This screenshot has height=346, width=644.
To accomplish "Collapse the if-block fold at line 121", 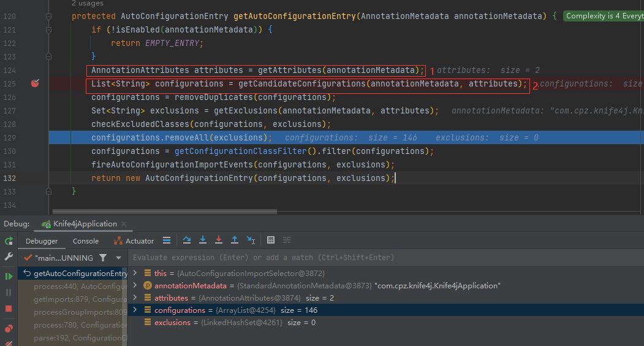I will click(x=48, y=29).
